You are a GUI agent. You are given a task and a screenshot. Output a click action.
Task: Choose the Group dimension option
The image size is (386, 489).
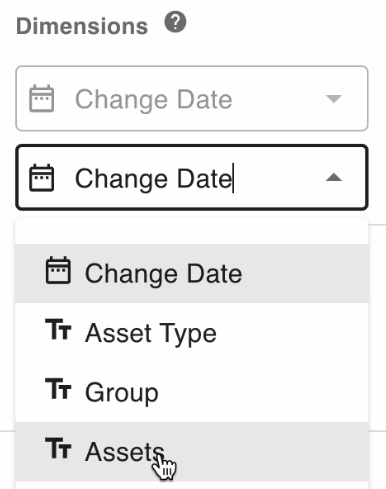point(192,392)
